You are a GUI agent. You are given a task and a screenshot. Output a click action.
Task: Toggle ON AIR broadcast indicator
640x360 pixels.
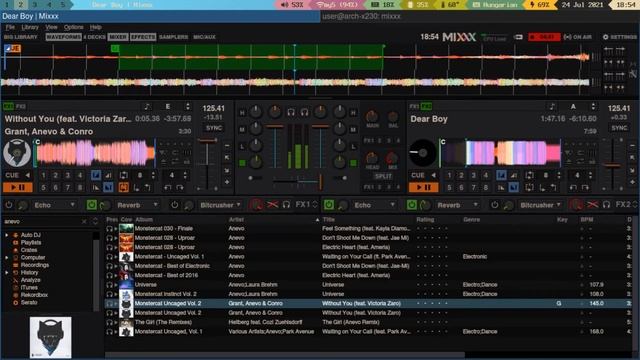pos(577,37)
